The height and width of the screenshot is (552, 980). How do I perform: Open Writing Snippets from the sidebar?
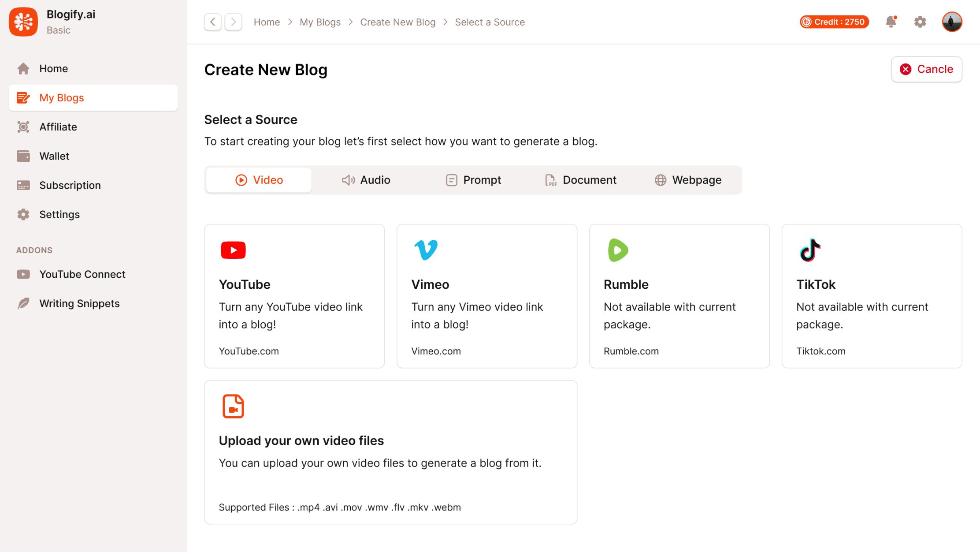(79, 303)
